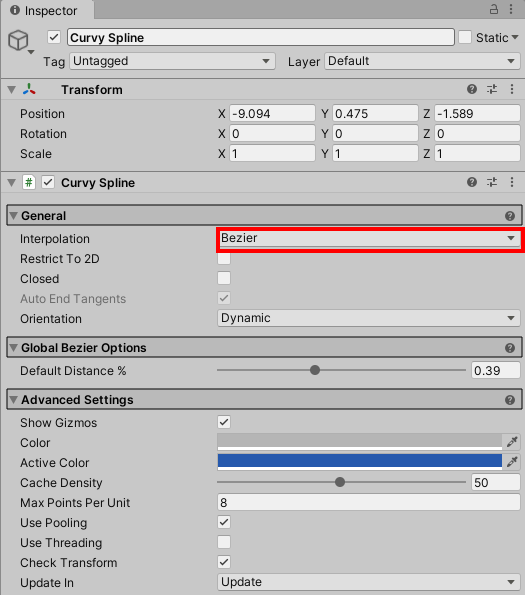Click the Cache Density slider handle

(340, 482)
